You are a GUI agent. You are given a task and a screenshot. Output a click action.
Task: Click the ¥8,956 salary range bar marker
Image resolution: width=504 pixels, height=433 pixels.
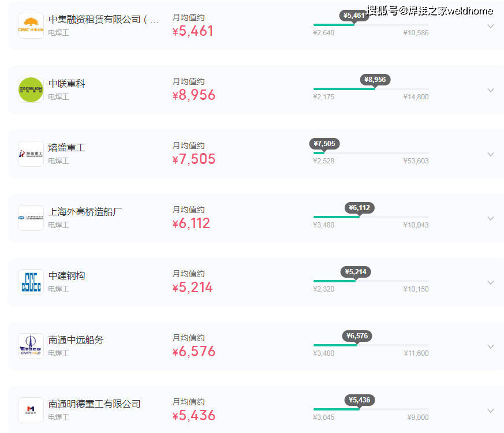[x=375, y=80]
